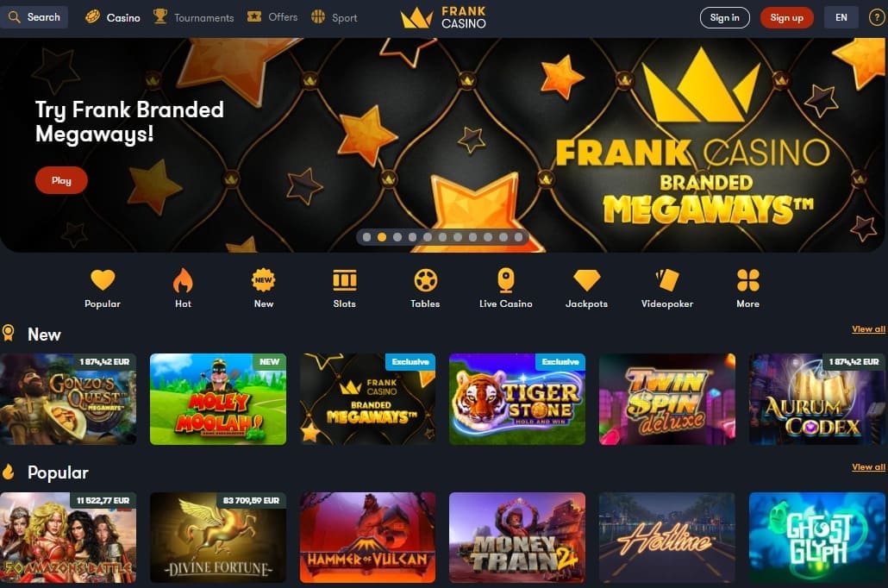Viewport: 888px width, 588px height.
Task: Browse the Slots category icon
Action: [x=344, y=280]
